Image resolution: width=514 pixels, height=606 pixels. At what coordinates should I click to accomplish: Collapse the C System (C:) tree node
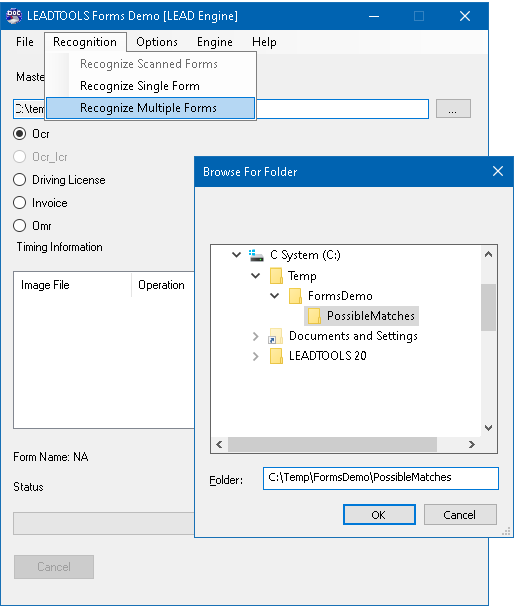236,255
